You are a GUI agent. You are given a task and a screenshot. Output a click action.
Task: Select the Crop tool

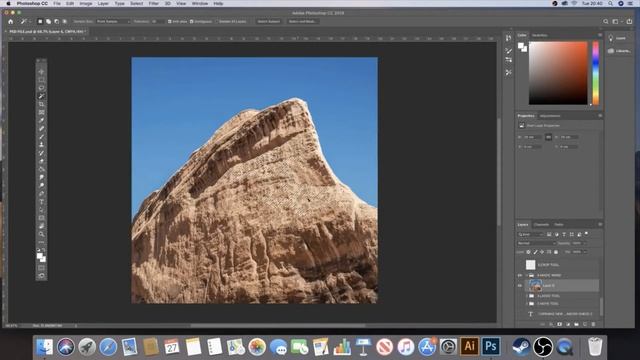[x=41, y=104]
